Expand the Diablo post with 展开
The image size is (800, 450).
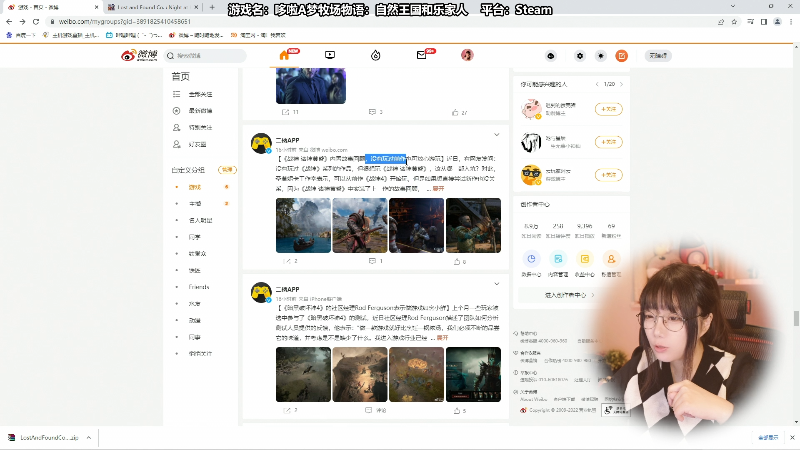point(443,338)
